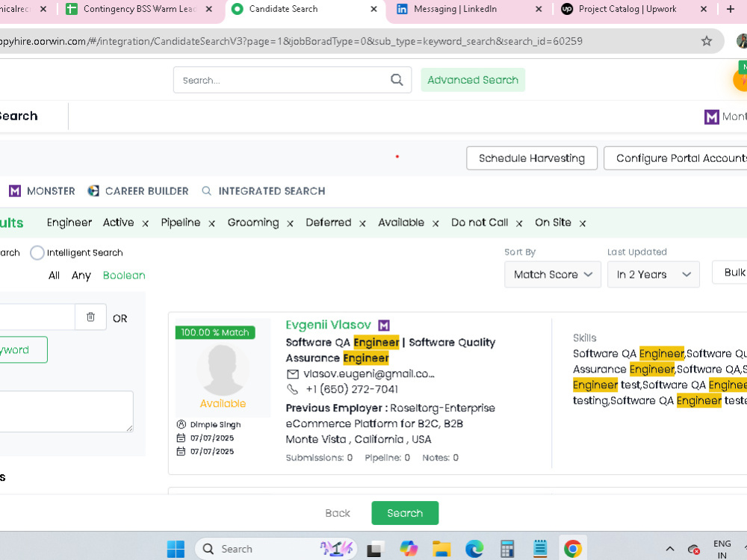Remove the Pipeline filter chip
Viewport: 747px width, 560px height.
(x=211, y=223)
